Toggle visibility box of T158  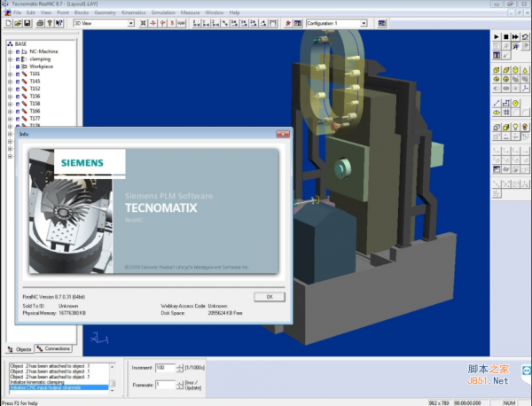[18, 104]
